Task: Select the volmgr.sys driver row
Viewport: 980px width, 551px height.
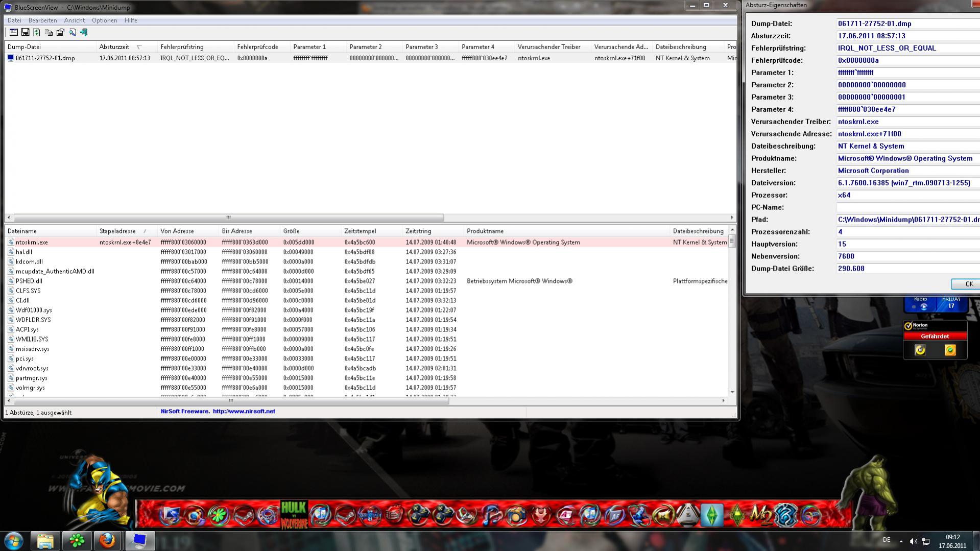Action: tap(367, 388)
